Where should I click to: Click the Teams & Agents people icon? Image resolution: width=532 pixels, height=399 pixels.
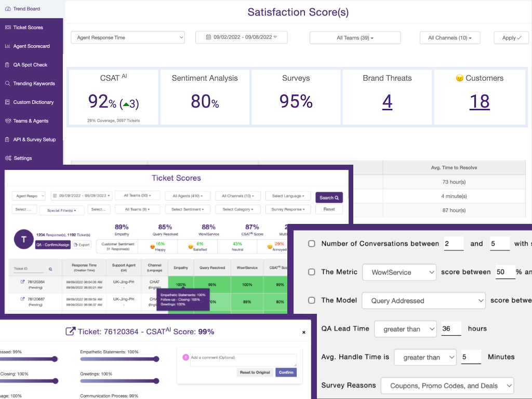(x=7, y=121)
